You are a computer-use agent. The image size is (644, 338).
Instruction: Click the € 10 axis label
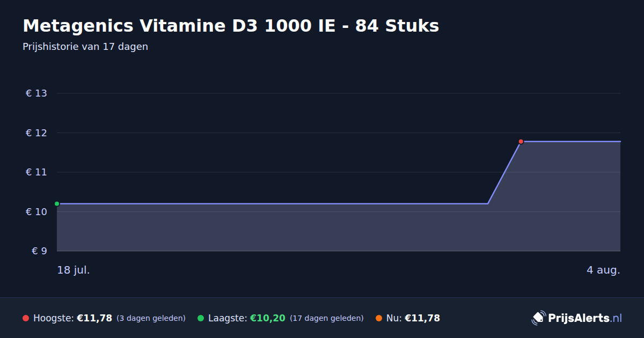coord(36,212)
